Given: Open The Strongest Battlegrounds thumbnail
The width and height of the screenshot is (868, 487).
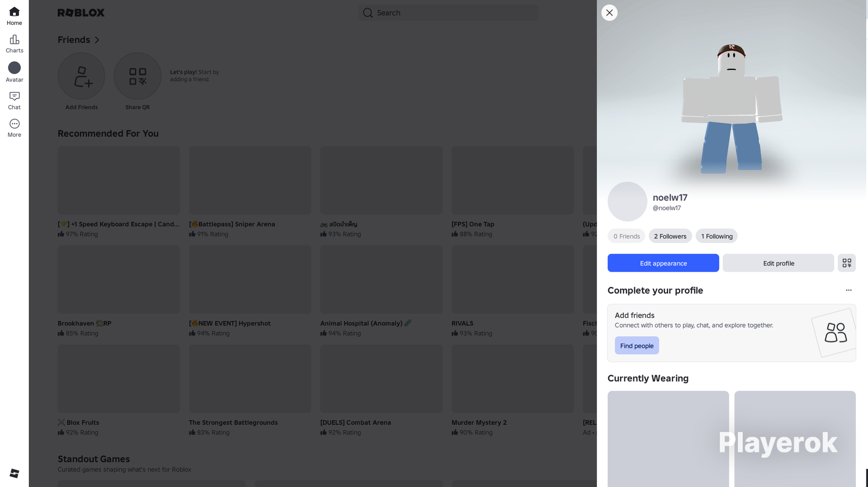Looking at the screenshot, I should 250,379.
